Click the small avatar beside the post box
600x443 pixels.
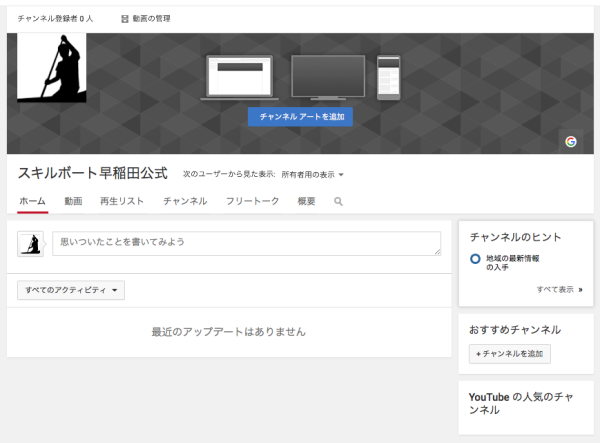31,244
